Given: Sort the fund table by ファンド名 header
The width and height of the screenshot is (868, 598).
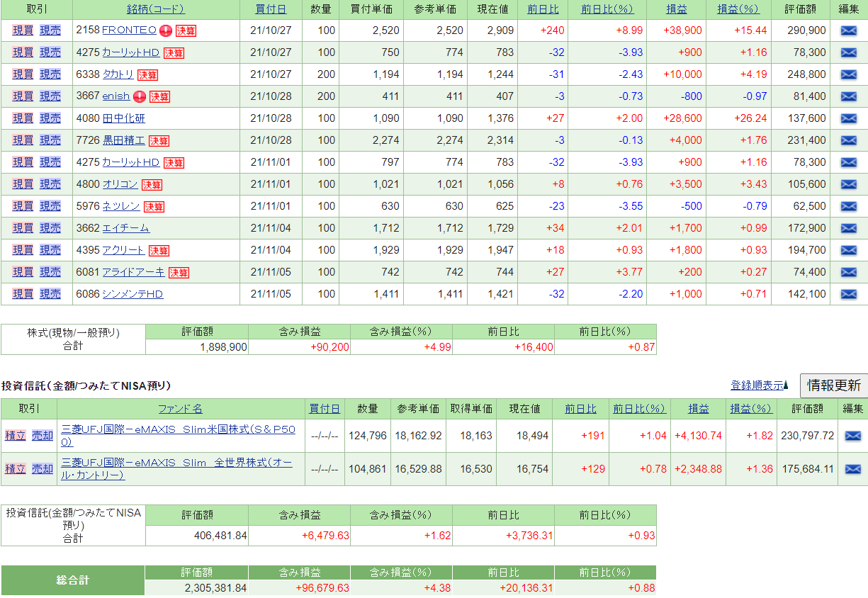Looking at the screenshot, I should (x=180, y=409).
